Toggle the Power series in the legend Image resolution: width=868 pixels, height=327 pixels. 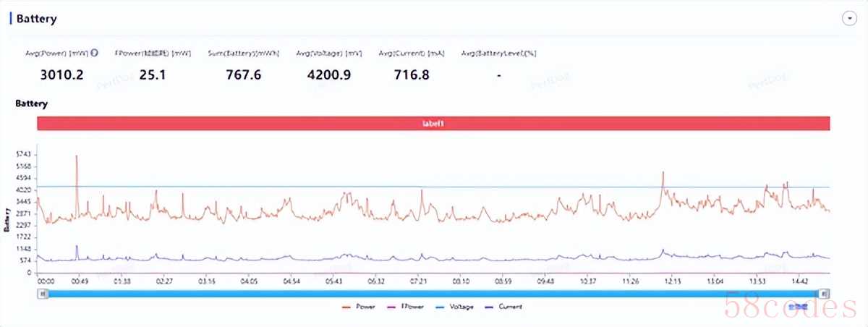point(358,307)
